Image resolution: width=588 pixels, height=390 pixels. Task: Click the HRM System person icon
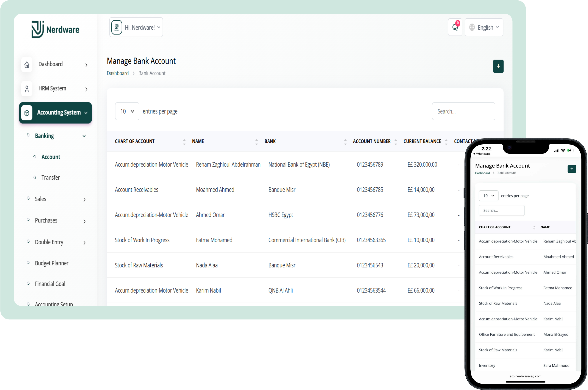coord(27,89)
